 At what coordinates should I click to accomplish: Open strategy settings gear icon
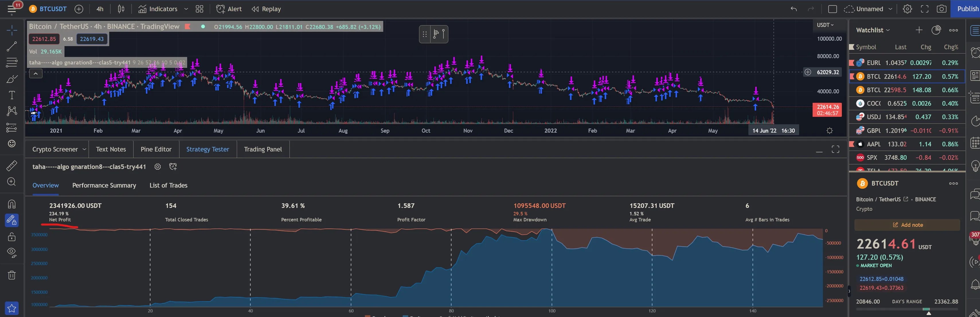(157, 166)
